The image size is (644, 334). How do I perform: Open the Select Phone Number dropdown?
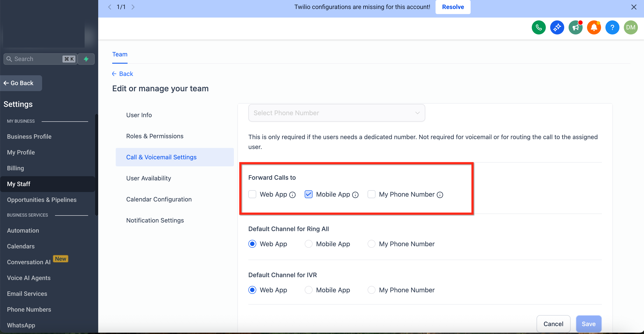336,113
